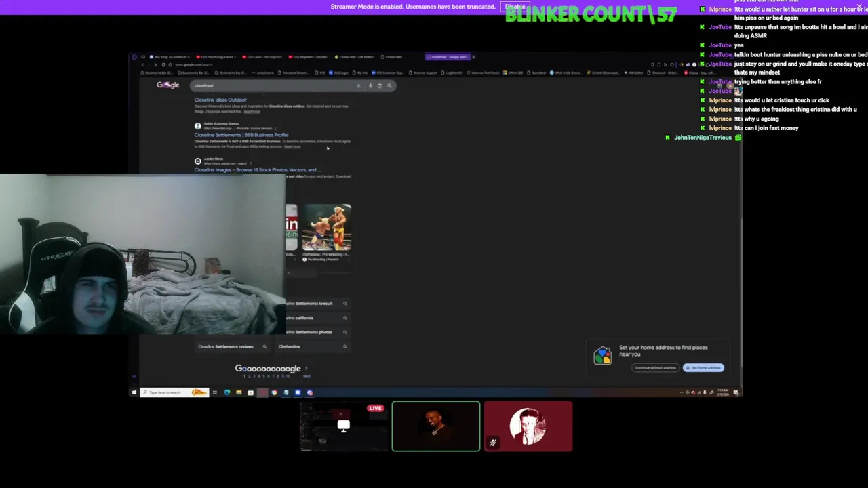868x488 pixels.
Task: Select the middle participant video tile
Action: 435,426
